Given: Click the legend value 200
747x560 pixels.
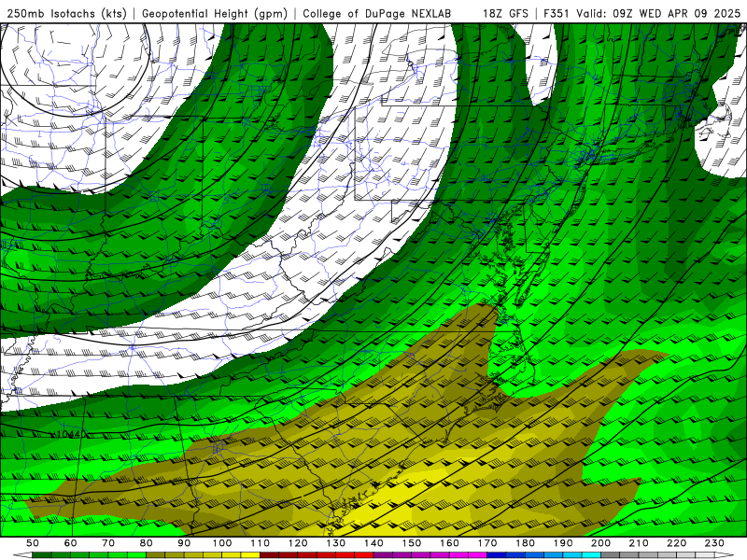Looking at the screenshot, I should point(600,543).
